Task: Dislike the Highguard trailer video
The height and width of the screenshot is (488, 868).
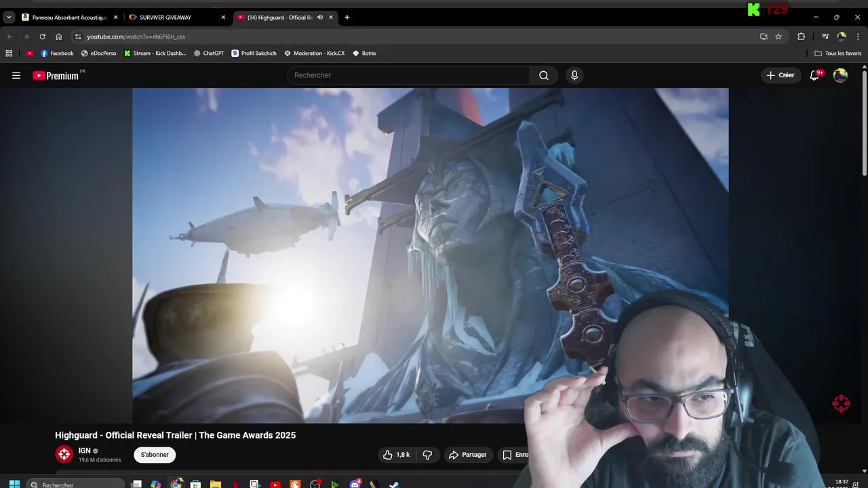Action: pos(427,455)
